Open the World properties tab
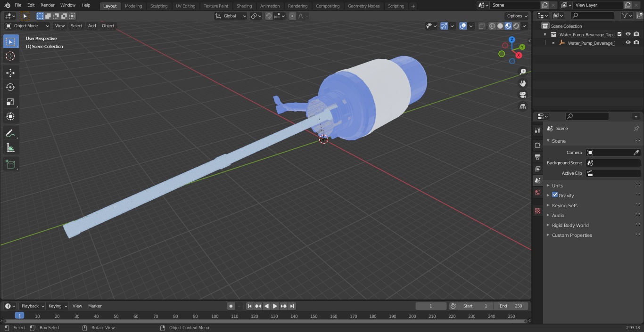 (537, 192)
